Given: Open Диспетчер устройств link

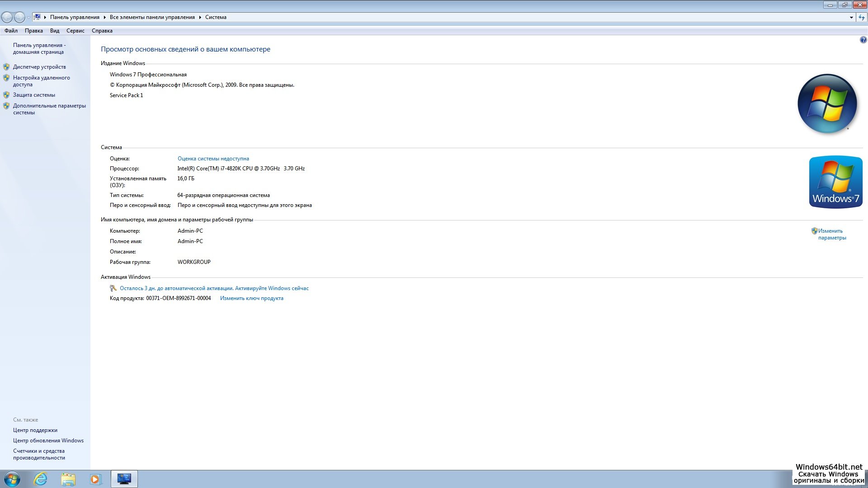Looking at the screenshot, I should coord(39,67).
